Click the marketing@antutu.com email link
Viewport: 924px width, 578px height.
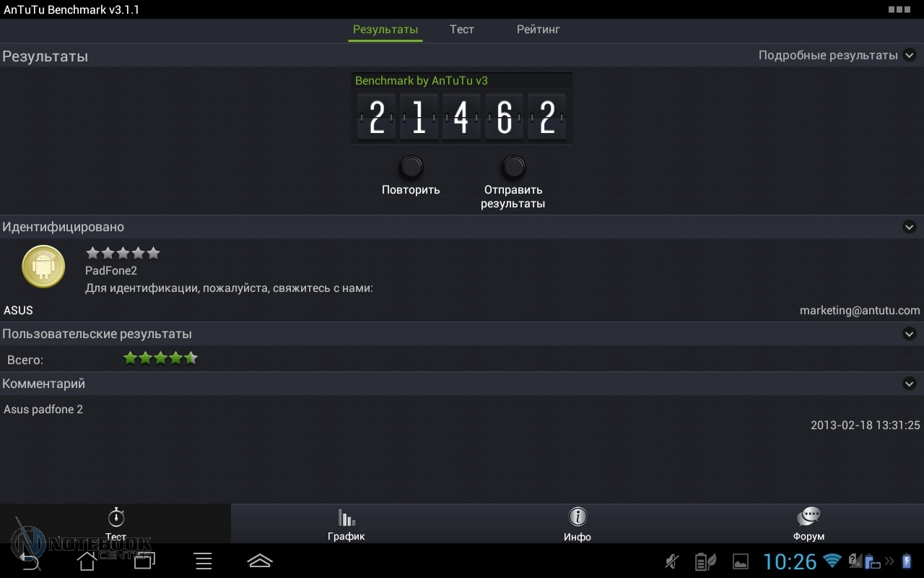tap(859, 310)
